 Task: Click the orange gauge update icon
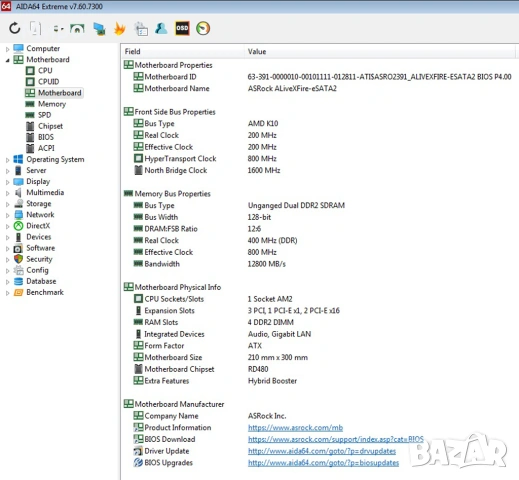point(203,28)
